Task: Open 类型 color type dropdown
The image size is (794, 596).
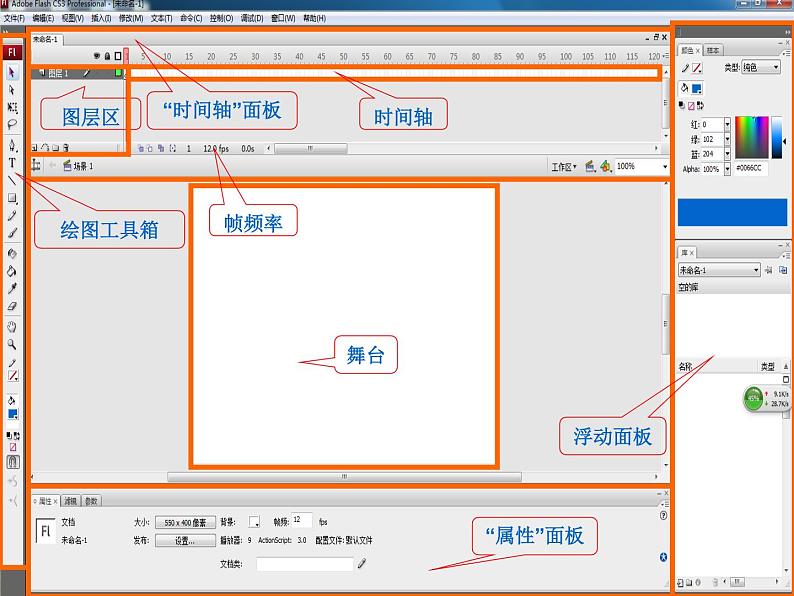Action: tap(761, 67)
